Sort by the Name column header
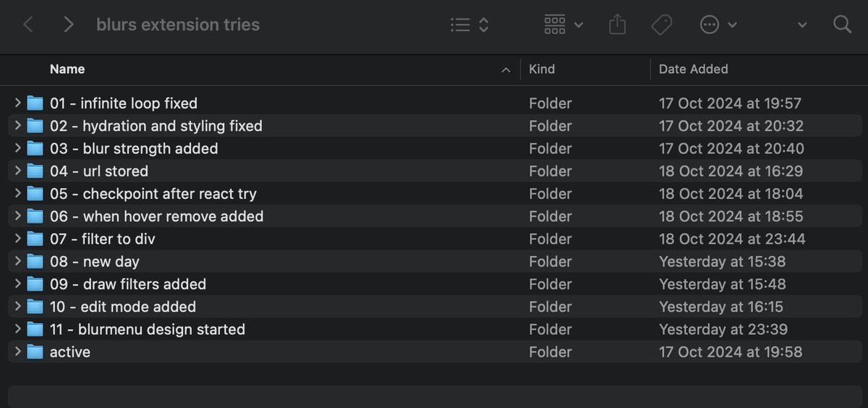868x408 pixels. (x=67, y=69)
